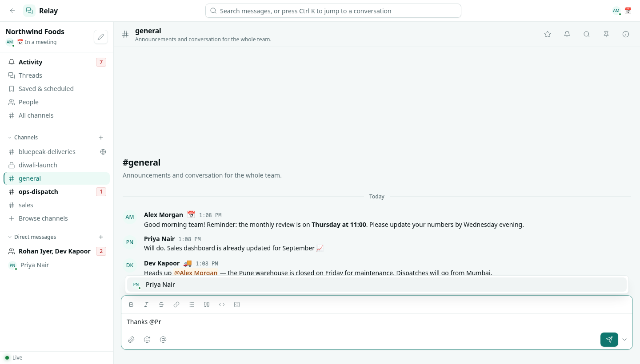The width and height of the screenshot is (640, 364).
Task: Attach a file with the paperclip icon
Action: point(131,340)
